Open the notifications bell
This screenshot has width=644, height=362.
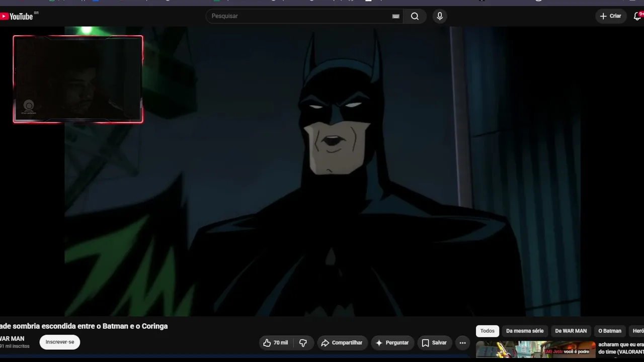(x=638, y=16)
